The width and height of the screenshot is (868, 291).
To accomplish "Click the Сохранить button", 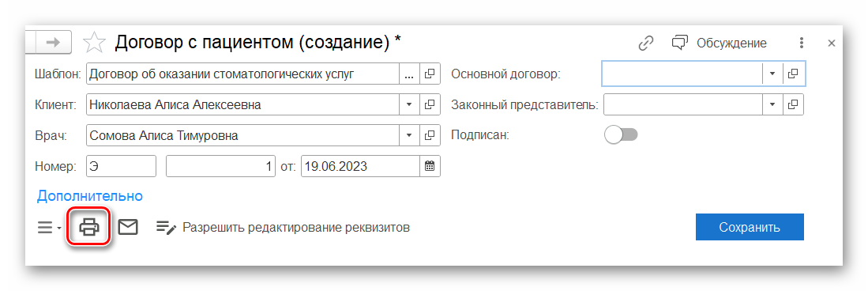I will [750, 227].
